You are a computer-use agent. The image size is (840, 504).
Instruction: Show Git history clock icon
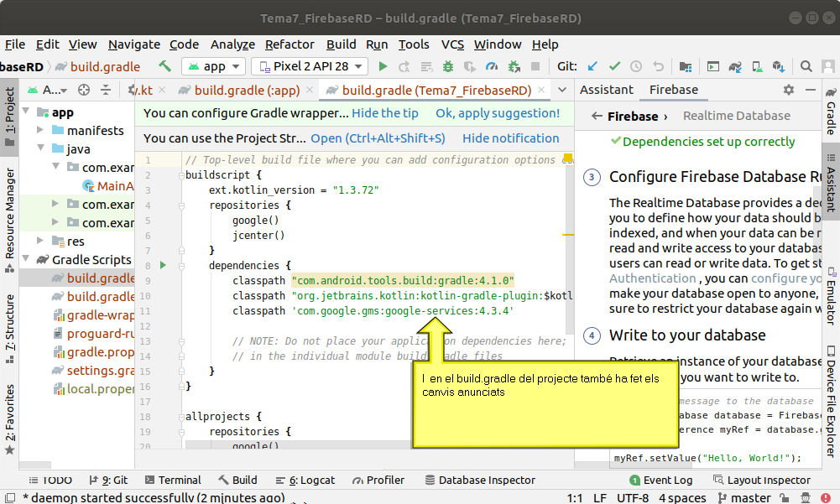[x=636, y=66]
